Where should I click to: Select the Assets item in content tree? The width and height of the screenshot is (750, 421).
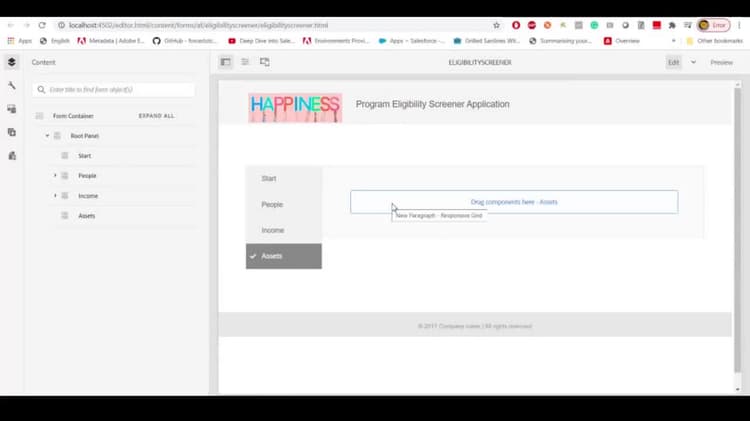tap(87, 216)
